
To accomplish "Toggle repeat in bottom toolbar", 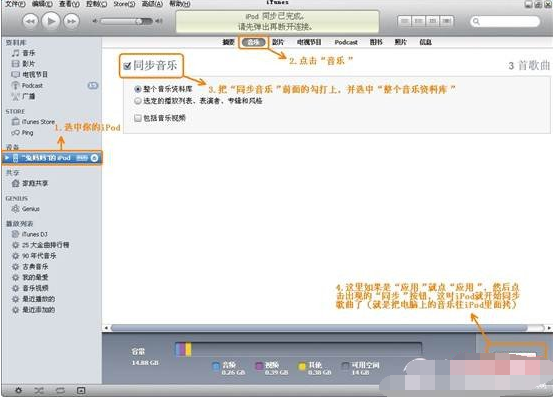I will point(60,390).
